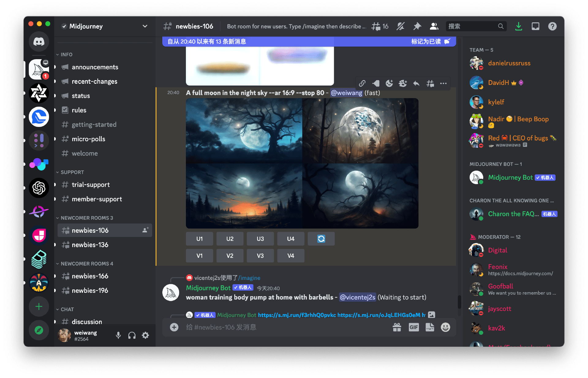This screenshot has width=588, height=378.
Task: Select the newbies-136 channel
Action: click(x=90, y=245)
